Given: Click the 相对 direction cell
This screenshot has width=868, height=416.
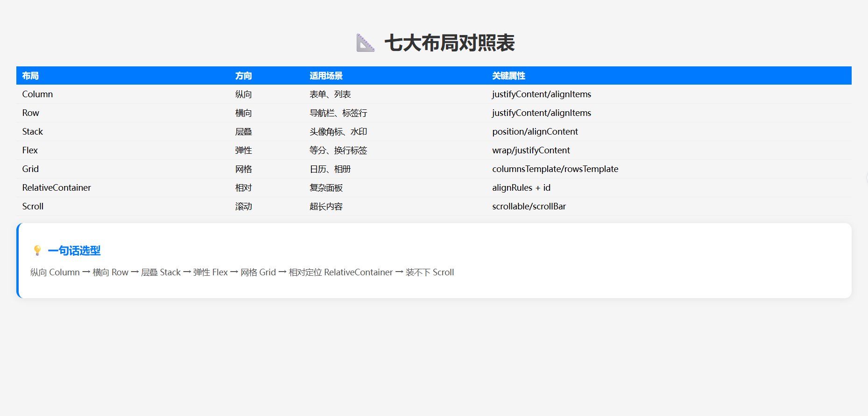Looking at the screenshot, I should click(x=243, y=187).
